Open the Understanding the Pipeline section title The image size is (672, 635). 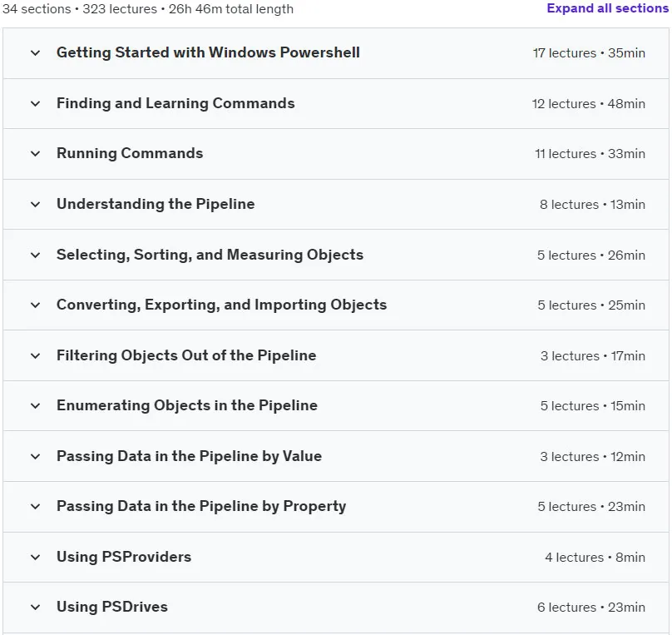(156, 204)
